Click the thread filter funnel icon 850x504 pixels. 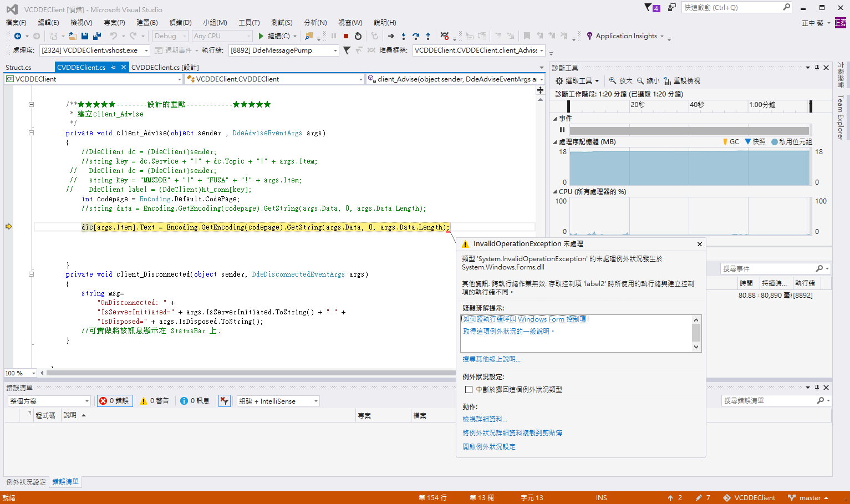[347, 50]
